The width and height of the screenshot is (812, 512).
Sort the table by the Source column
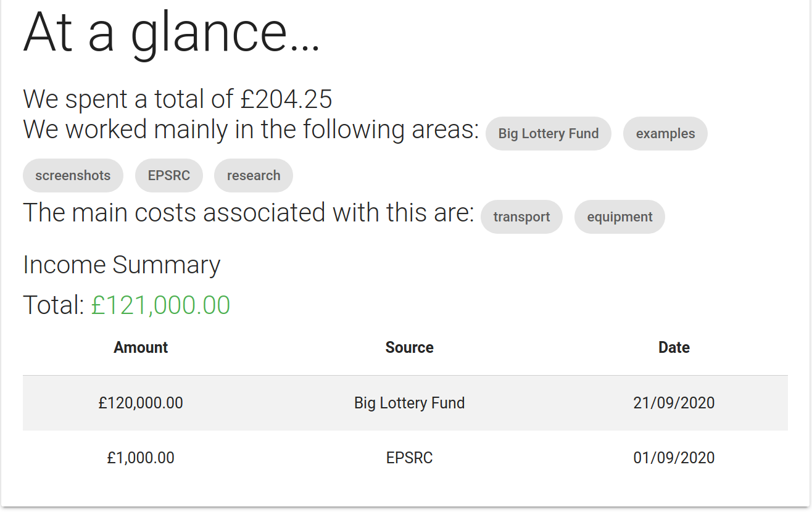pyautogui.click(x=409, y=347)
